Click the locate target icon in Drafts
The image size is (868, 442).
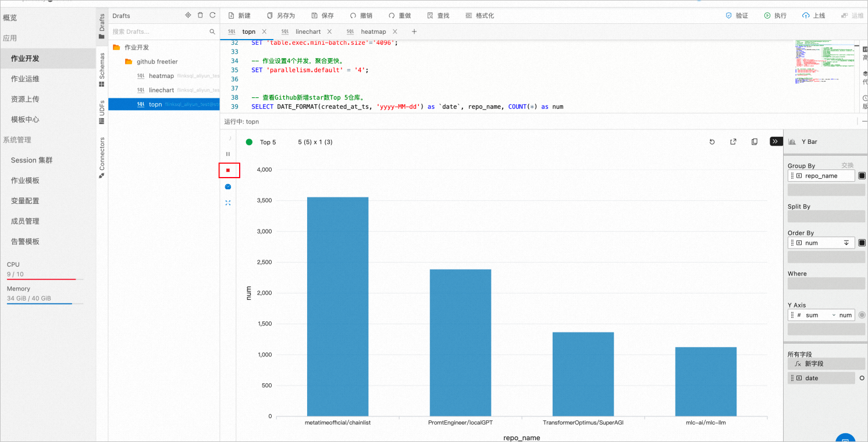pos(188,15)
